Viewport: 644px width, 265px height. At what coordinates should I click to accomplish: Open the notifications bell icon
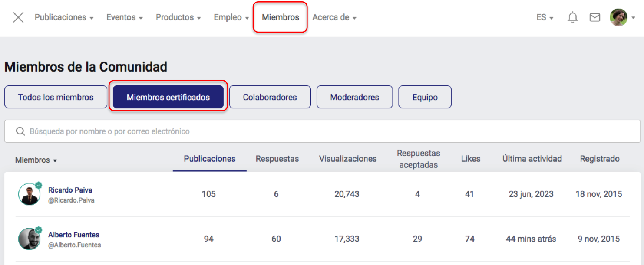click(573, 18)
